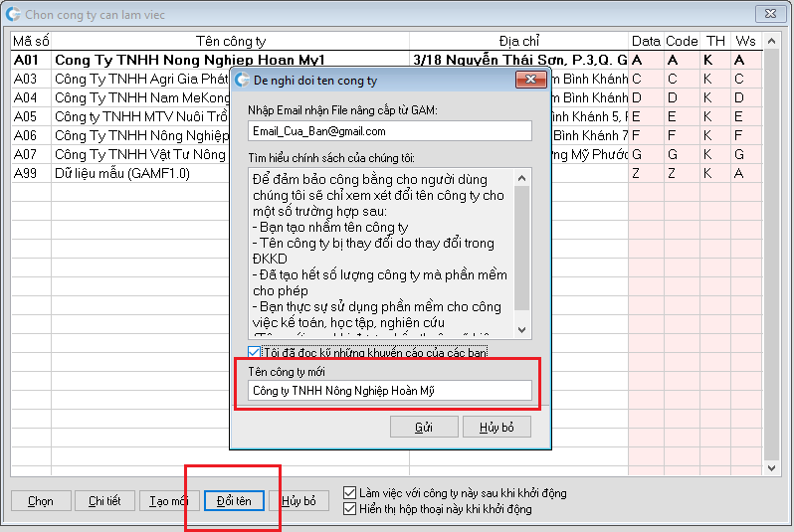Click main window's Hủy bỏ button
Image resolution: width=794 pixels, height=532 pixels.
pyautogui.click(x=298, y=501)
